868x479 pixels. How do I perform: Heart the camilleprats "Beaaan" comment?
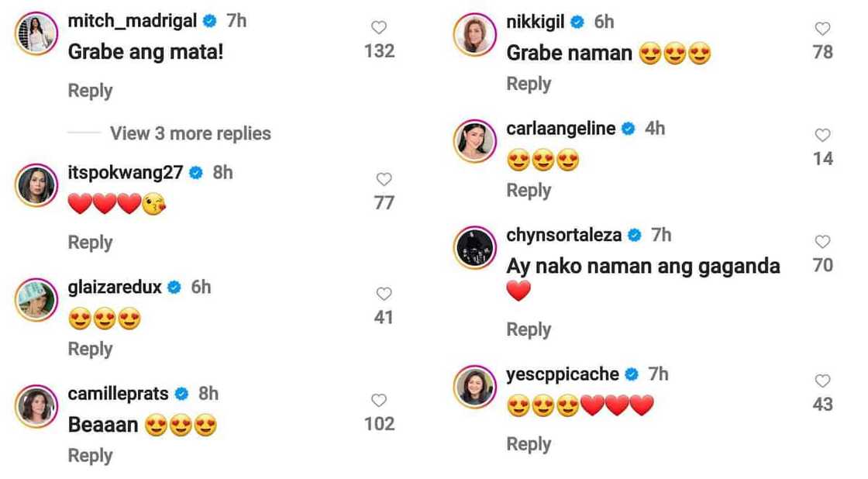click(379, 401)
